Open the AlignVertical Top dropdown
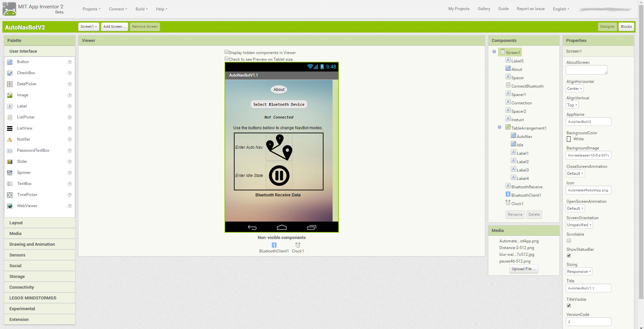The image size is (644, 329). point(572,105)
